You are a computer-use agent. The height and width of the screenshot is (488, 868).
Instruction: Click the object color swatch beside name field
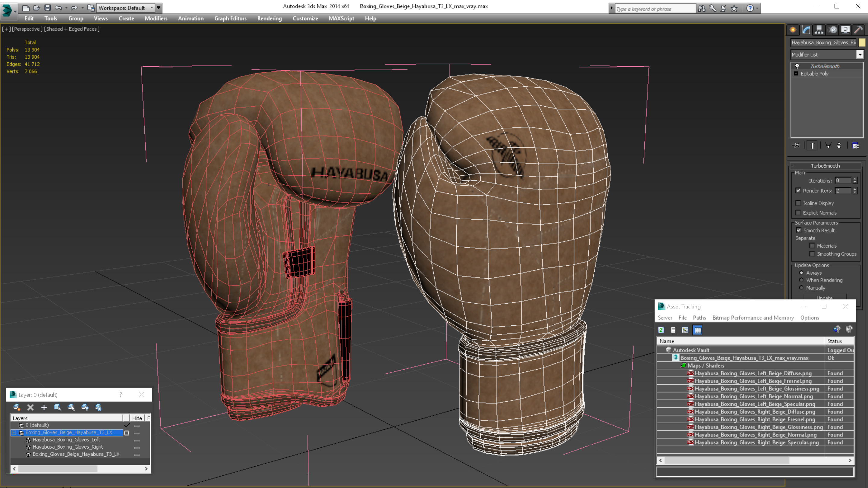click(862, 42)
